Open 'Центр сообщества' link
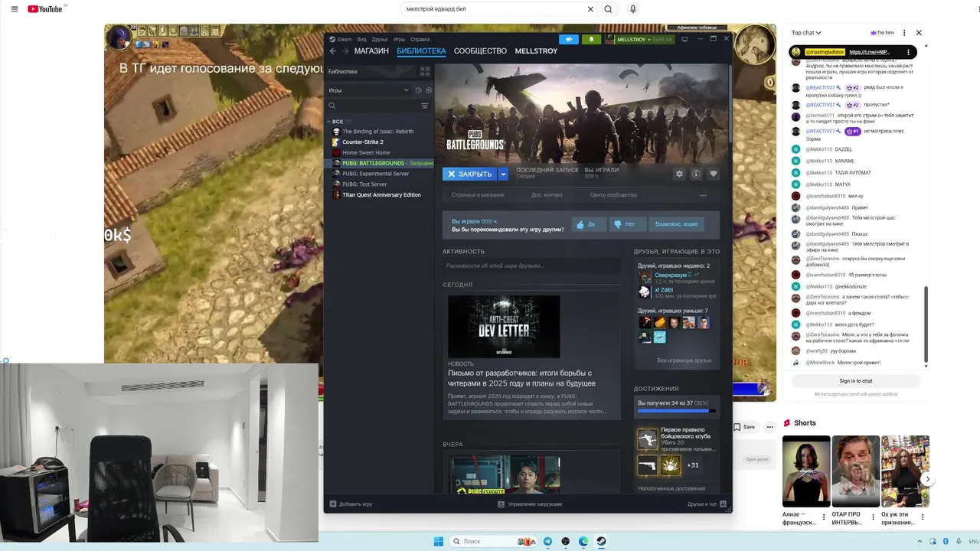Screen dimensions: 980x551 [613, 195]
